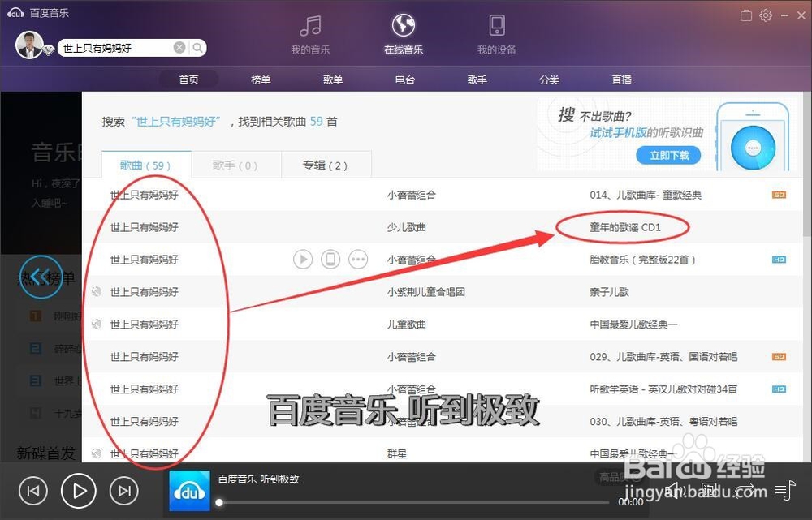Open the 电台 nav tab
812x520 pixels.
pos(404,80)
